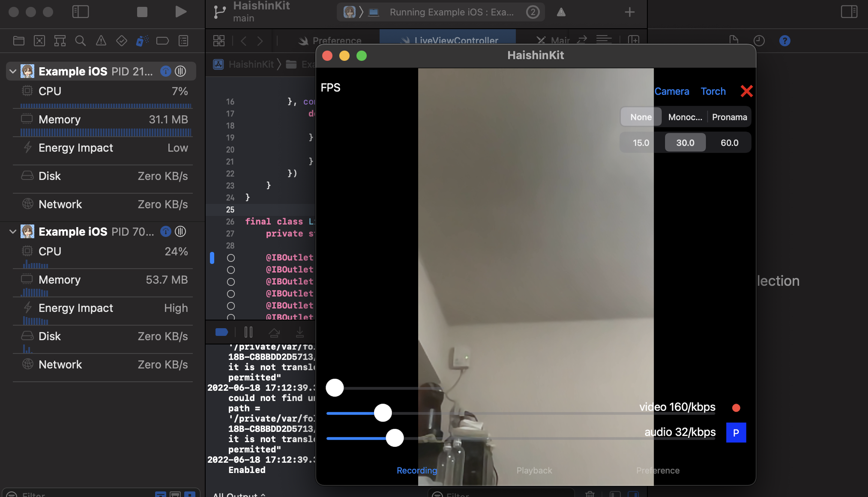Viewport: 868px width, 497px height.
Task: Open the Source Control navigator
Action: pyautogui.click(x=39, y=41)
